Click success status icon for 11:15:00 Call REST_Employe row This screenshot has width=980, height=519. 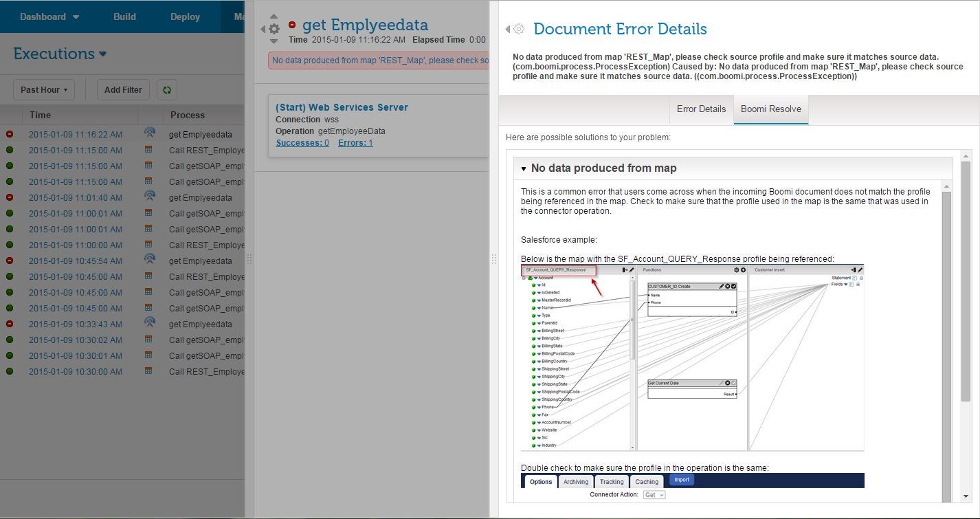(x=10, y=150)
